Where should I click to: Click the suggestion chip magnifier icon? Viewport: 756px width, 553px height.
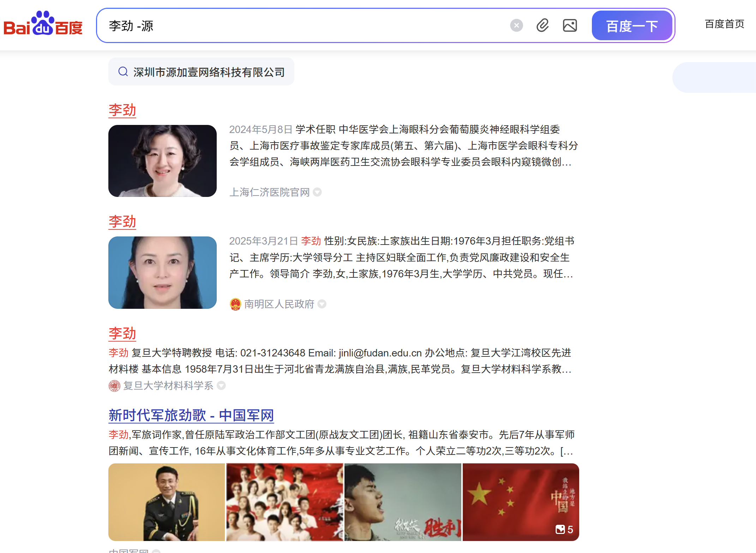pos(123,72)
